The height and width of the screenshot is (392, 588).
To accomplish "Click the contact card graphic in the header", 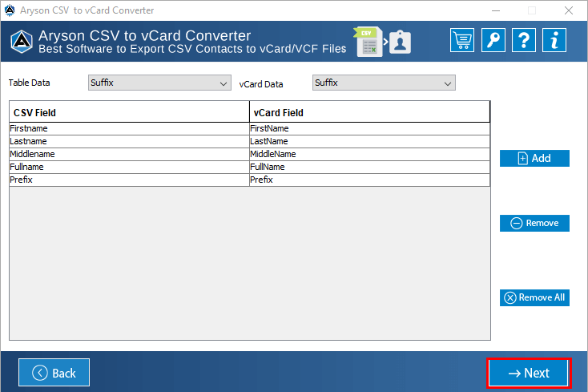I will pos(400,42).
